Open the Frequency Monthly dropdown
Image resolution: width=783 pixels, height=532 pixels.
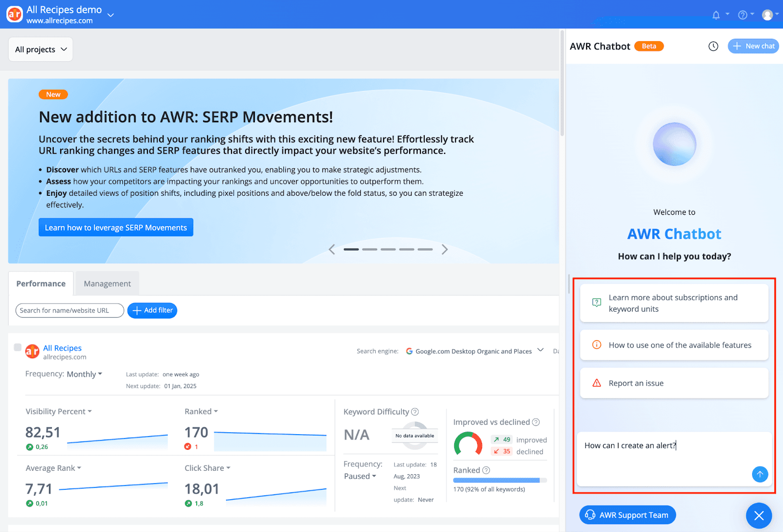(84, 374)
